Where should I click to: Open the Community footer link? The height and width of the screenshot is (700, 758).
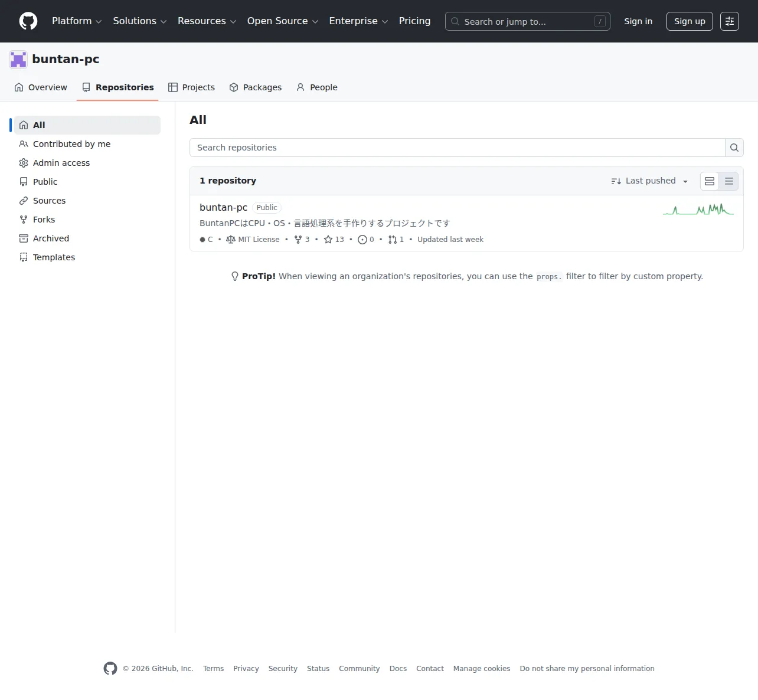[x=360, y=669]
